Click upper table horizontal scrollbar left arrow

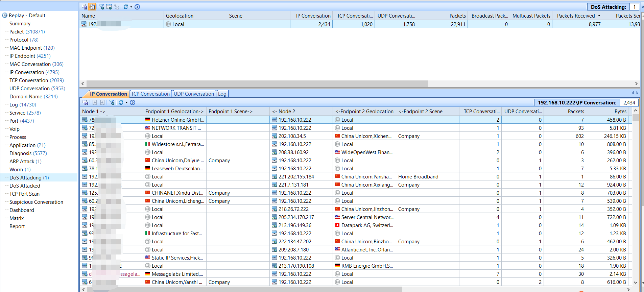tap(83, 83)
